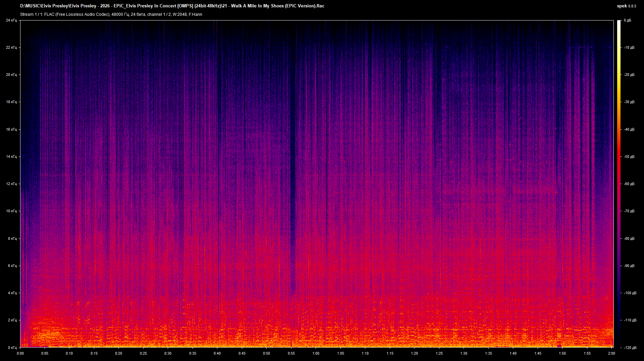This screenshot has width=644, height=361.
Task: Click the file path title text
Action: click(x=172, y=6)
